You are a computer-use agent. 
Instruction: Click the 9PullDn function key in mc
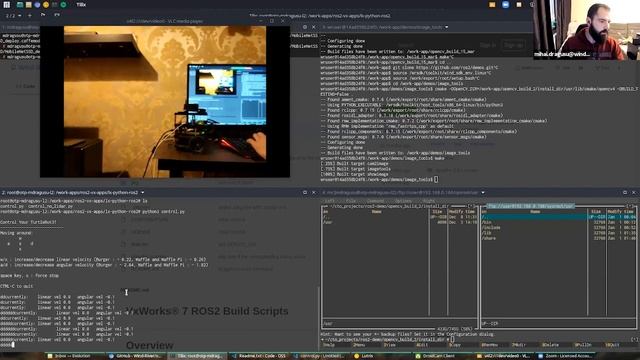pyautogui.click(x=583, y=345)
